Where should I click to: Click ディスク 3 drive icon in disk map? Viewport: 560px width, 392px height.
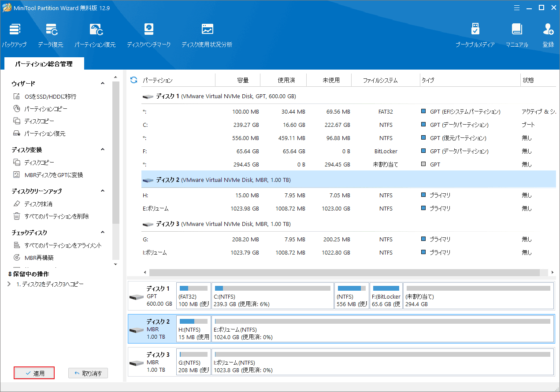tap(136, 363)
